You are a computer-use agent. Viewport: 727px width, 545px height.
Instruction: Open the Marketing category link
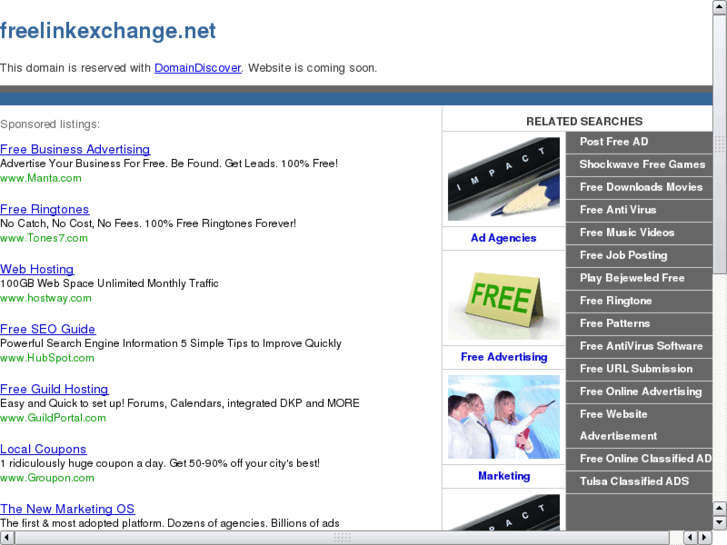[504, 476]
